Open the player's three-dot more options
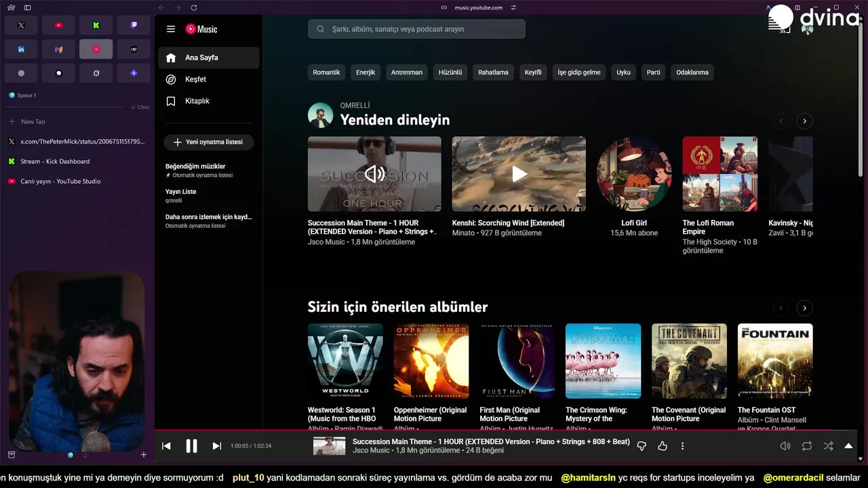The height and width of the screenshot is (488, 868). point(682,446)
